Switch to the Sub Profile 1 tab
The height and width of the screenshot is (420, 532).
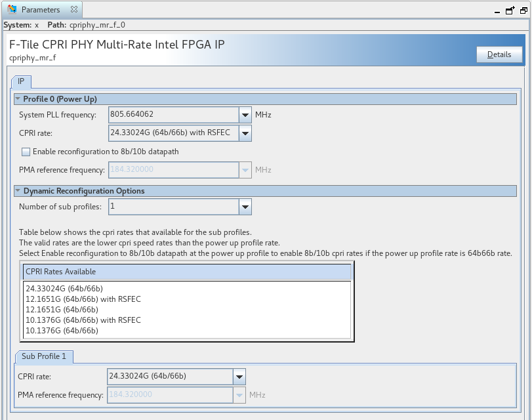coord(44,356)
